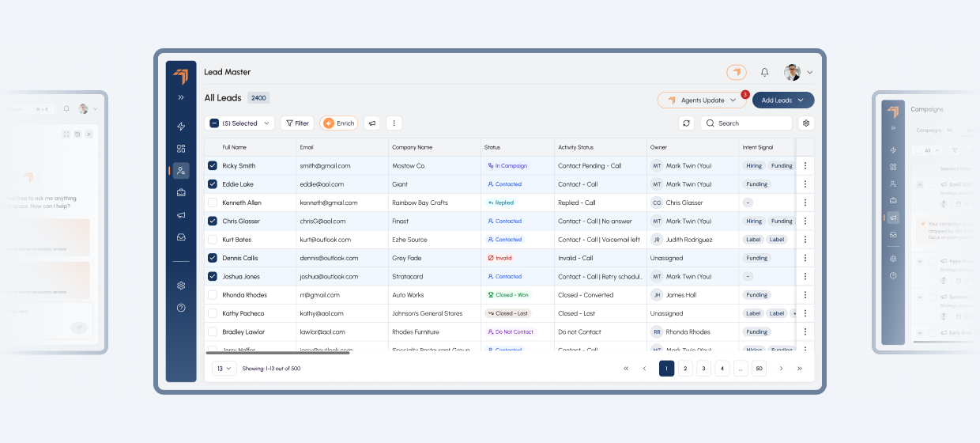This screenshot has height=443, width=980.
Task: Select the Rhonda Rhodes row checkbox
Action: pos(212,295)
